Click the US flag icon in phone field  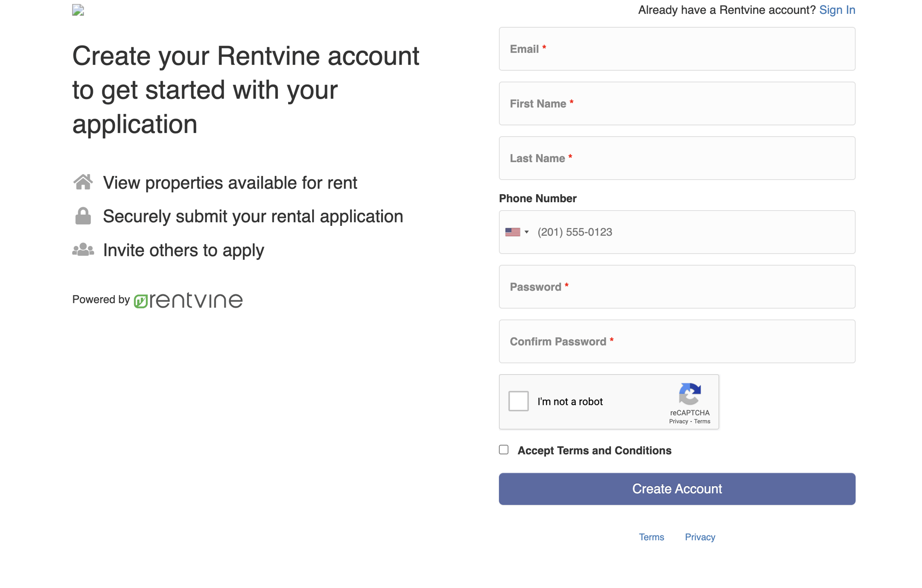pos(513,232)
